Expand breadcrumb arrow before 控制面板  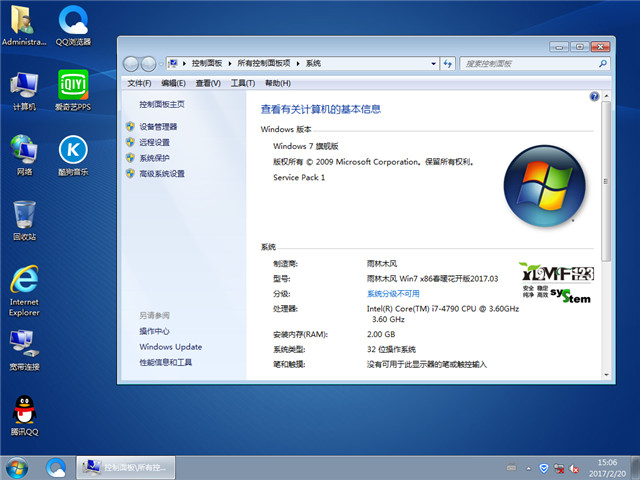click(x=184, y=64)
